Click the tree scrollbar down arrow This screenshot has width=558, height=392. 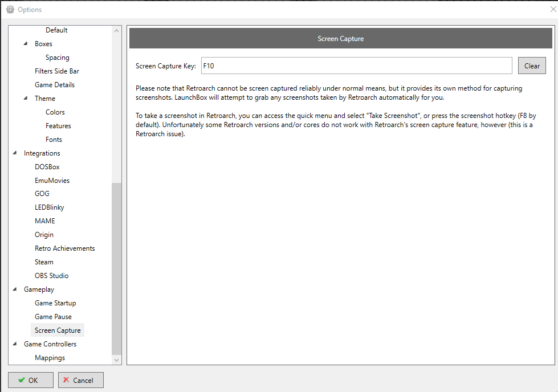[116, 360]
